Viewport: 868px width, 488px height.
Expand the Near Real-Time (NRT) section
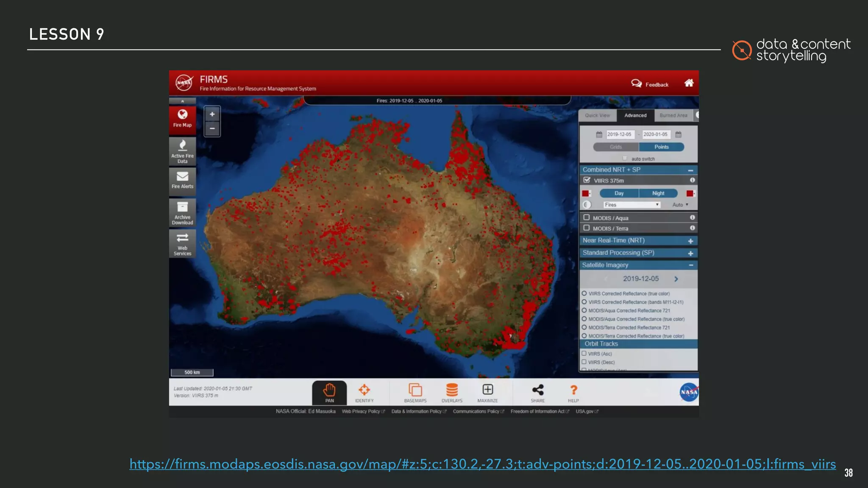point(690,241)
